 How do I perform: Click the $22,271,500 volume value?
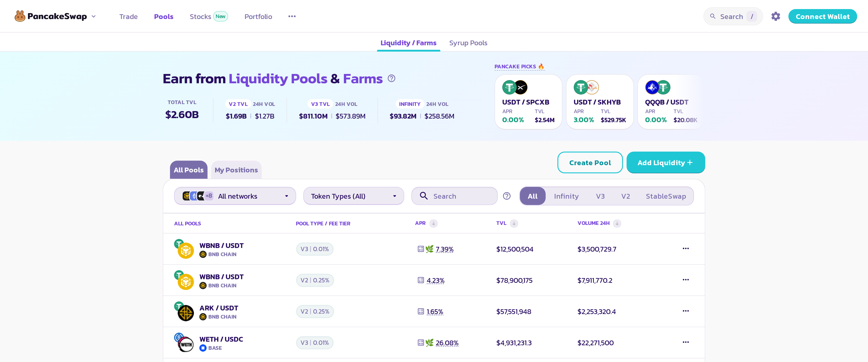tap(595, 343)
